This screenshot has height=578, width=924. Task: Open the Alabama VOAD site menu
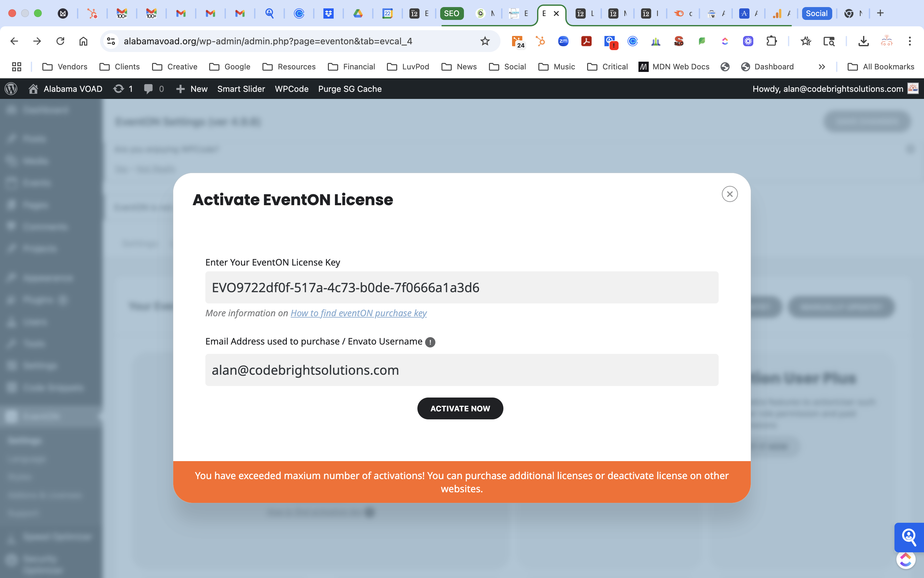[x=65, y=89]
